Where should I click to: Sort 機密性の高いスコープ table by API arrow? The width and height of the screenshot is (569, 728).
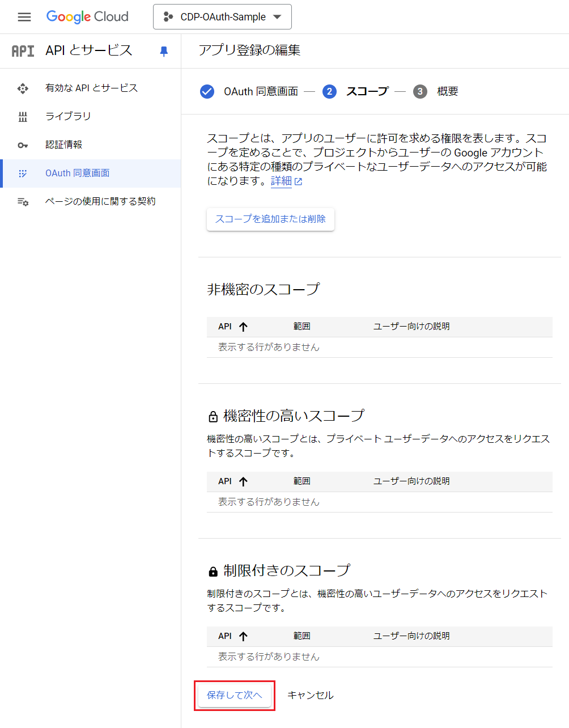click(x=243, y=481)
